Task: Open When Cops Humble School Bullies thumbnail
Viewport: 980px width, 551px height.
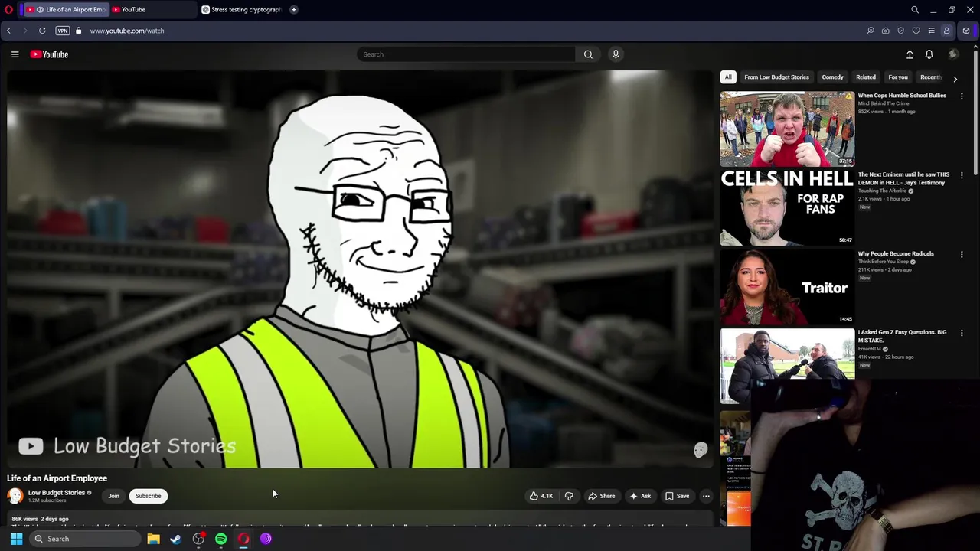Action: pyautogui.click(x=787, y=129)
